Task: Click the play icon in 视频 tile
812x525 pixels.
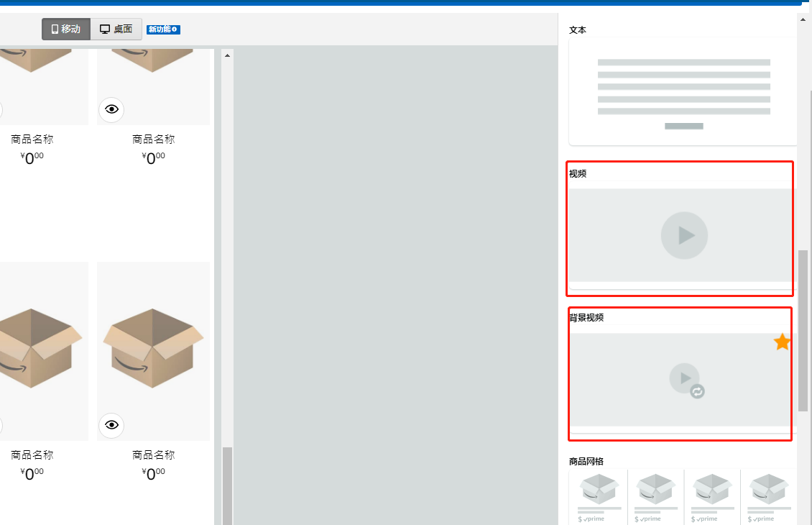Action: 684,235
